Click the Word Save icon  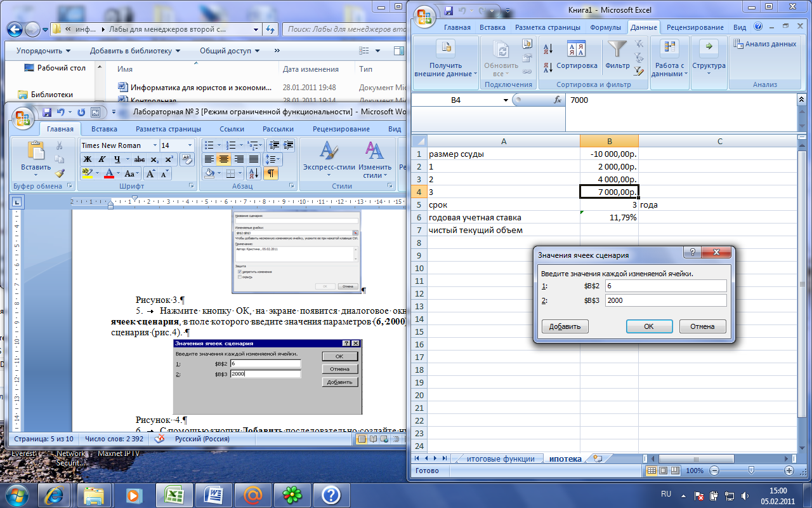[x=47, y=112]
